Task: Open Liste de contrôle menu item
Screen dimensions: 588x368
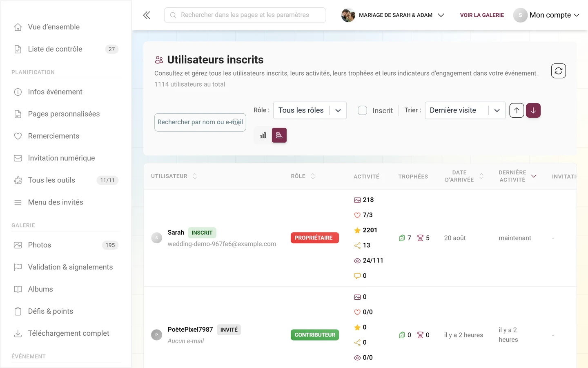Action: coord(66,49)
